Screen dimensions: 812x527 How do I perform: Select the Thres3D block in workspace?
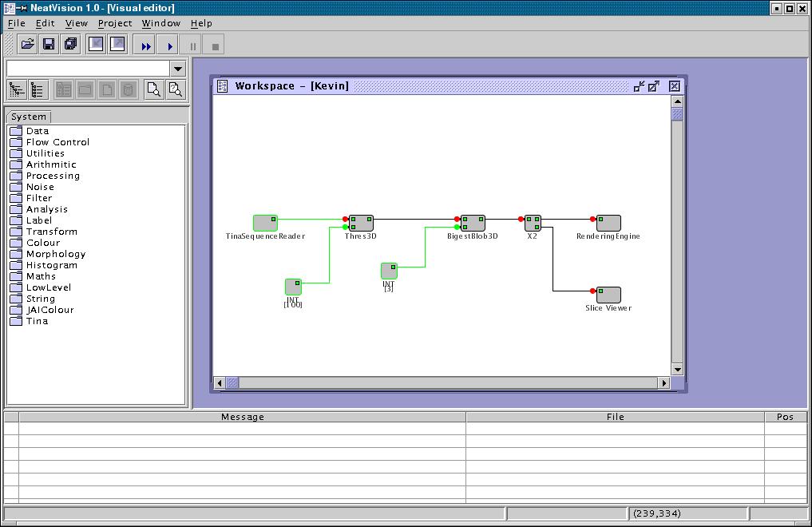[361, 223]
